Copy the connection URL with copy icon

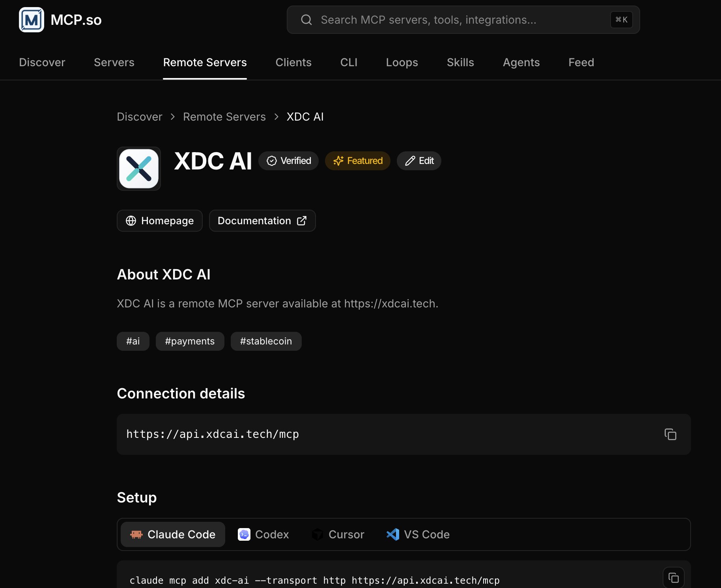tap(671, 434)
